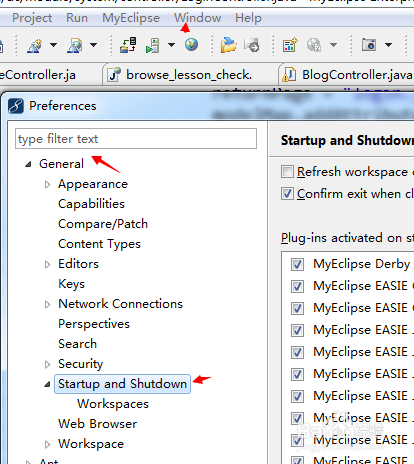Viewport: 414px width, 464px height.
Task: Click the globe wizard toolbar icon
Action: 75,45
